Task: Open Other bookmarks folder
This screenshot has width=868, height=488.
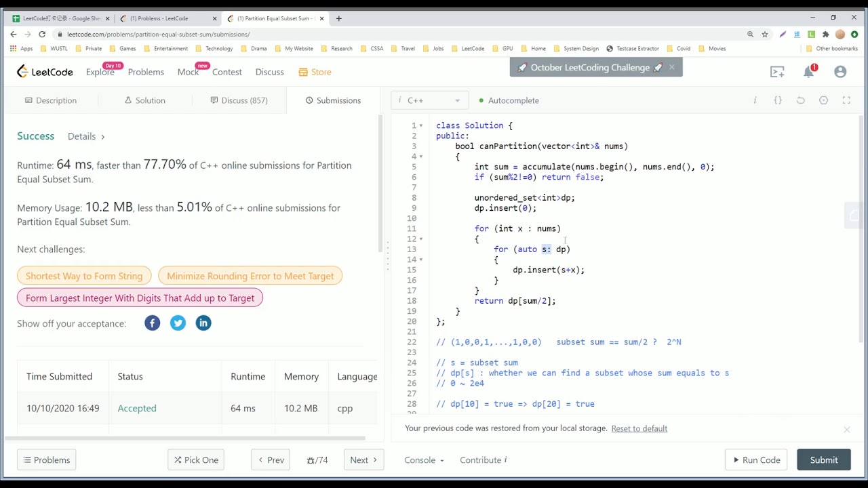Action: point(831,49)
